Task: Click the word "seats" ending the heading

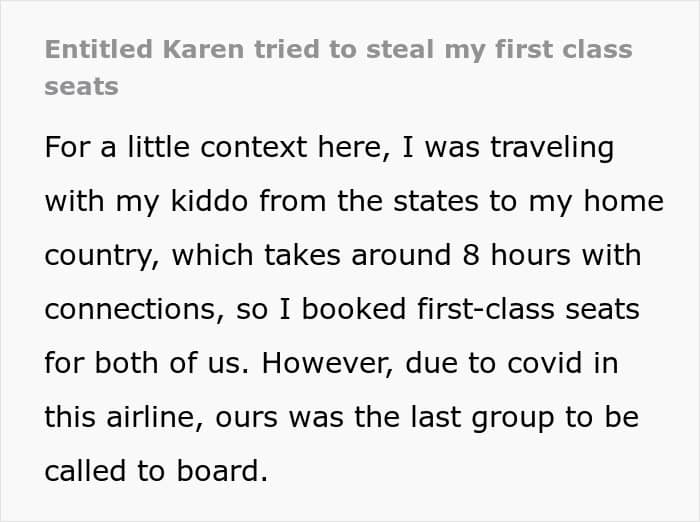Action: (x=81, y=86)
